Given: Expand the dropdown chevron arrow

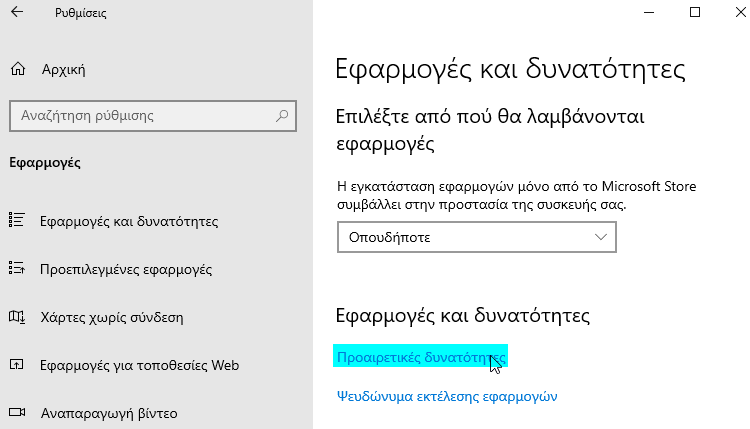Looking at the screenshot, I should tap(601, 237).
